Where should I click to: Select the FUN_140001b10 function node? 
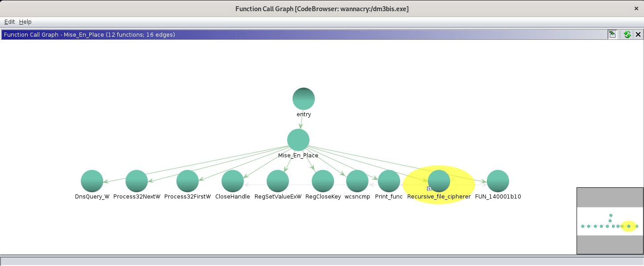point(498,181)
